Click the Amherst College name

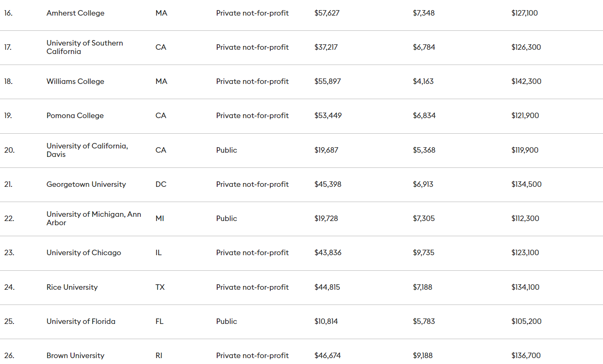[75, 13]
